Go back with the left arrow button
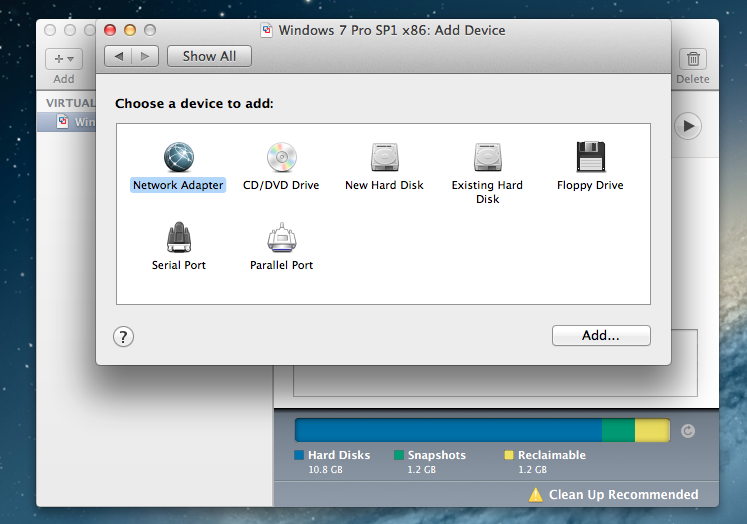 click(118, 57)
